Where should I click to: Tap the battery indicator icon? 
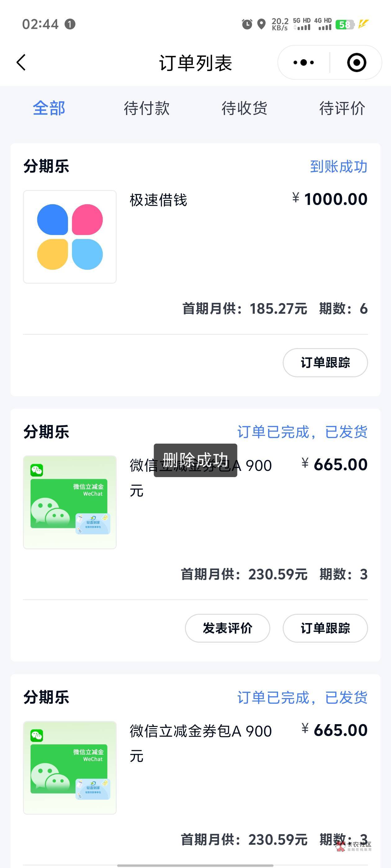[344, 24]
